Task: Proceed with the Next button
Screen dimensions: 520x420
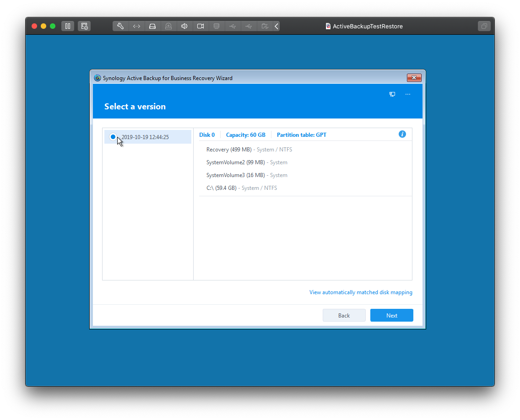Action: tap(392, 315)
